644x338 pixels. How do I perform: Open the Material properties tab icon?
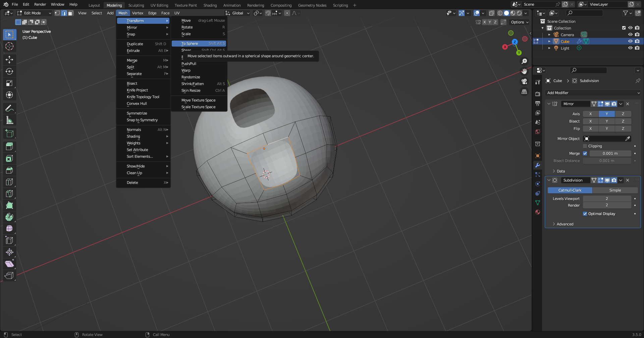tap(538, 212)
